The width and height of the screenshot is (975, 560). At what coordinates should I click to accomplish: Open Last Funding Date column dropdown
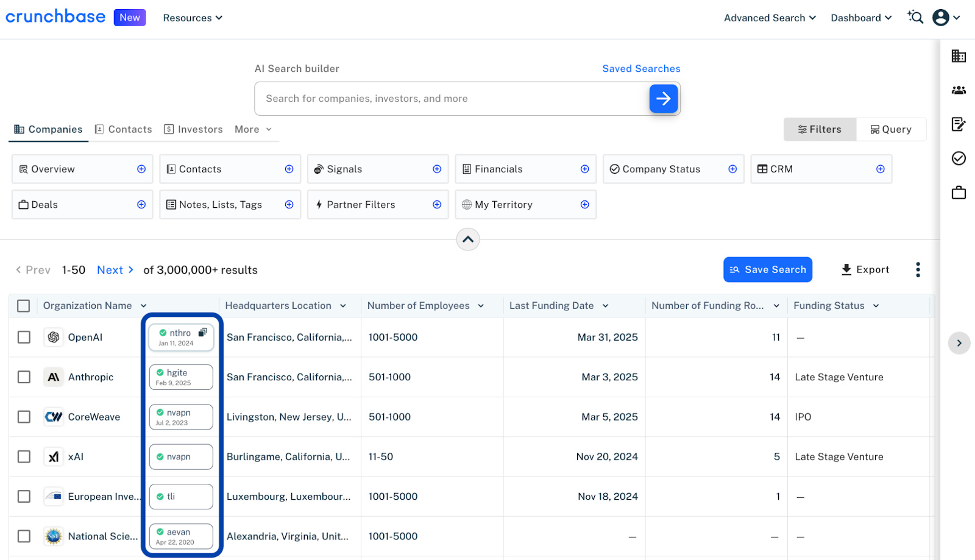click(x=606, y=306)
